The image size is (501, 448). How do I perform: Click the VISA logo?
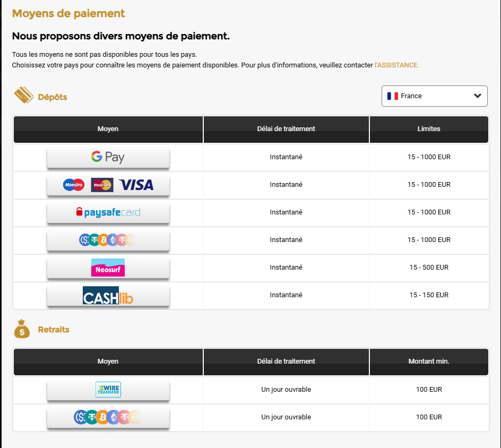click(136, 185)
